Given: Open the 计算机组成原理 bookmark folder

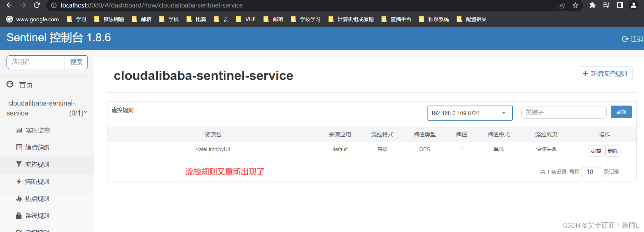Looking at the screenshot, I should [351, 19].
